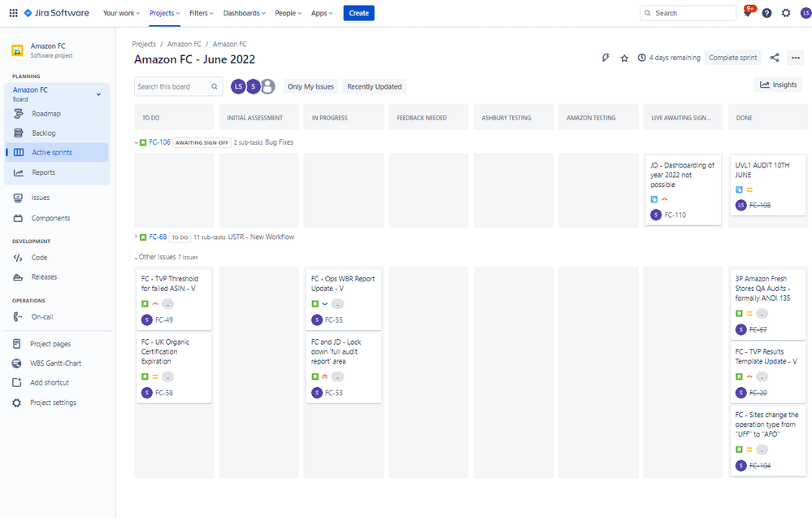Open the People dropdown
The height and width of the screenshot is (518, 812).
pos(288,13)
